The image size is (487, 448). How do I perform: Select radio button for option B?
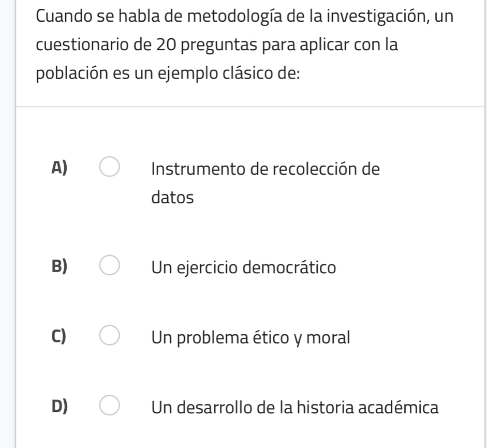click(110, 266)
